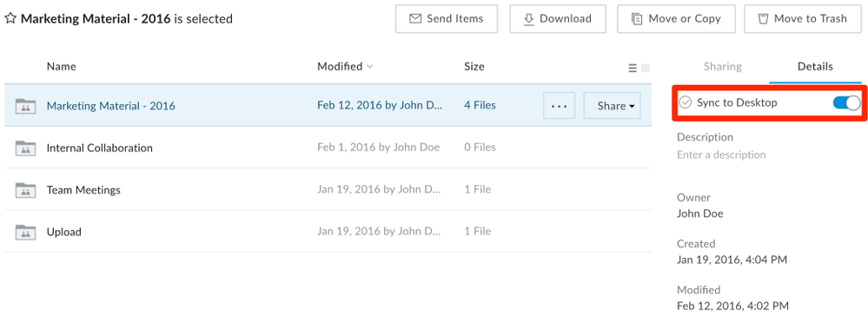Open the three-dot more options menu
The height and width of the screenshot is (316, 868).
tap(559, 106)
